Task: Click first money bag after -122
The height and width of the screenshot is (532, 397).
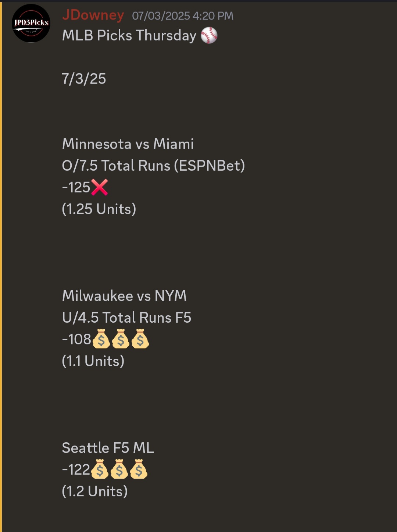Action: tap(100, 469)
